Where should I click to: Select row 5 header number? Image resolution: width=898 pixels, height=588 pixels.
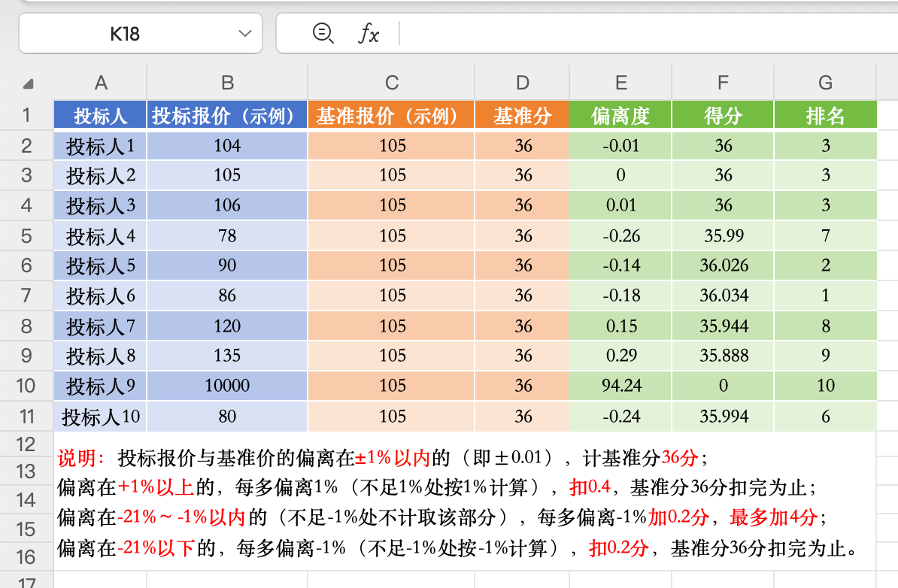point(26,236)
